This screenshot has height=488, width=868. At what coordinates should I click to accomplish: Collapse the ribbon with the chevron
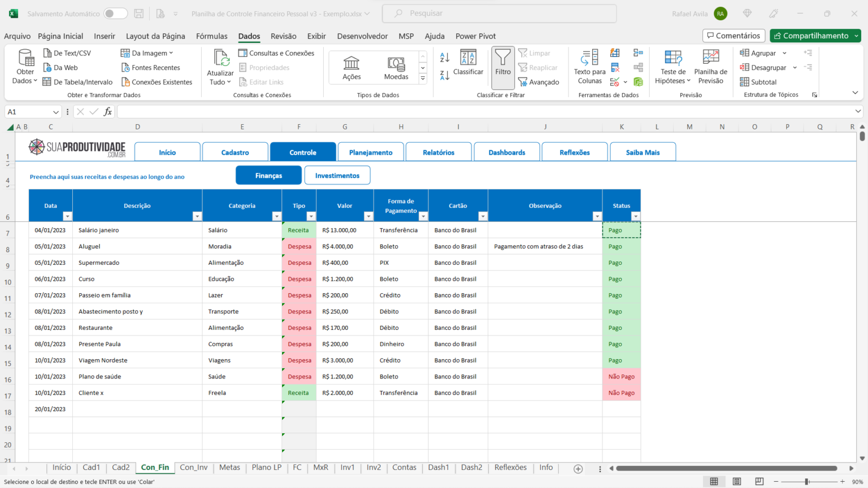[x=855, y=93]
